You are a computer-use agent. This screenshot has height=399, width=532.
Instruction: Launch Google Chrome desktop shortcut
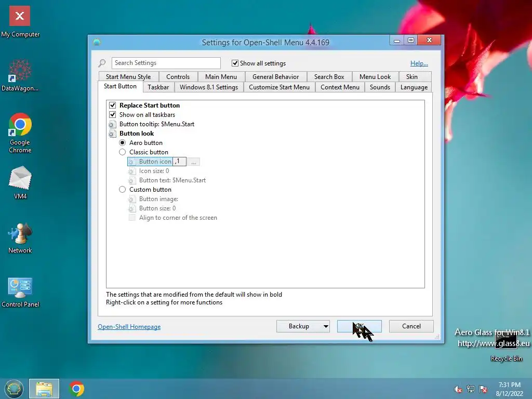coord(20,132)
